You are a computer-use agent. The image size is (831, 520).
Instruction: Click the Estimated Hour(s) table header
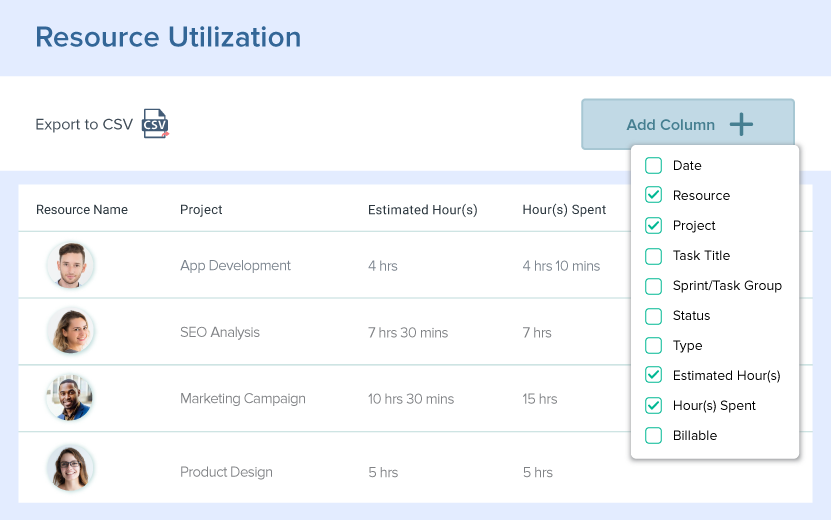coord(422,210)
